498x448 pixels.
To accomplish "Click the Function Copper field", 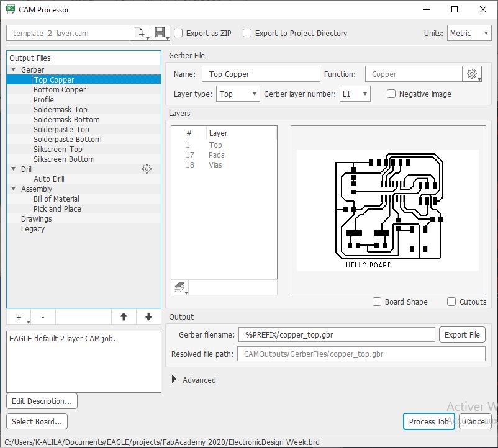I will point(414,74).
